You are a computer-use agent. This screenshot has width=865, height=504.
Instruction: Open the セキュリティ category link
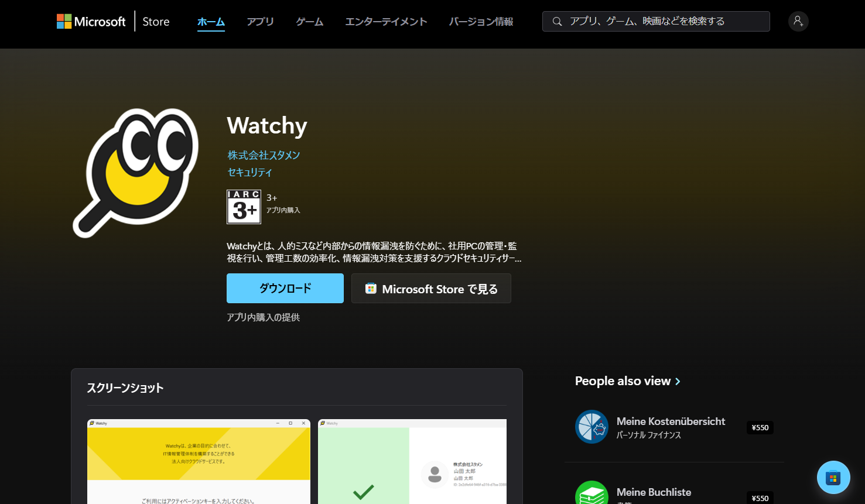249,172
